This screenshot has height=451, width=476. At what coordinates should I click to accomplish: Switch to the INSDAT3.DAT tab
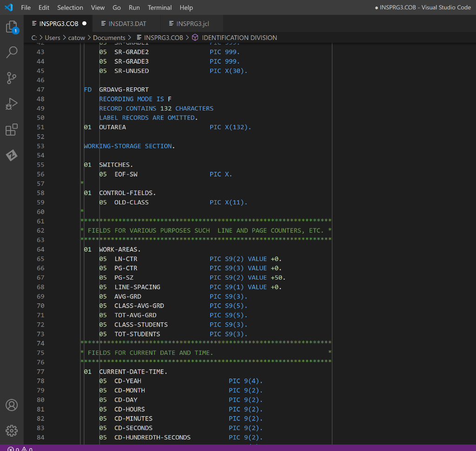click(x=127, y=23)
